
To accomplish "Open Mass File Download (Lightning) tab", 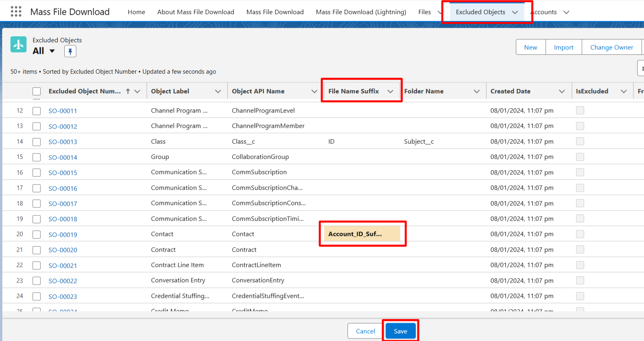I will 361,12.
